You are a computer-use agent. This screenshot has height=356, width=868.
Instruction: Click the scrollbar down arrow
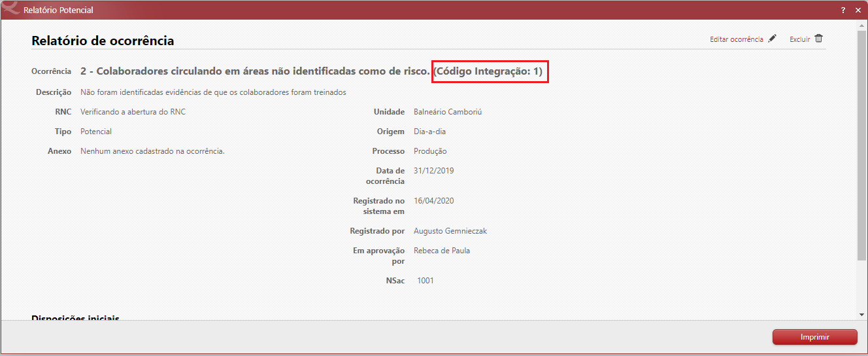click(x=862, y=315)
